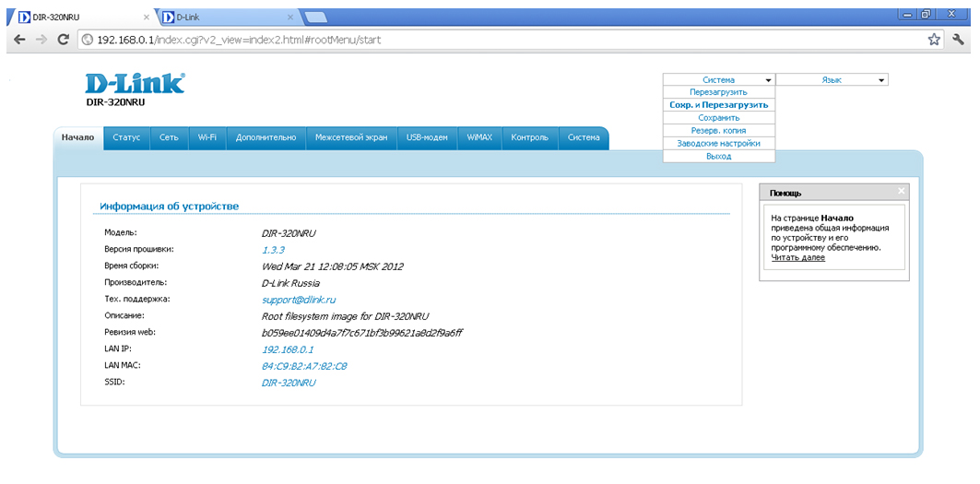Close the DIR-320NRU browser tab
Viewport: 980px width, 484px height.
point(148,17)
